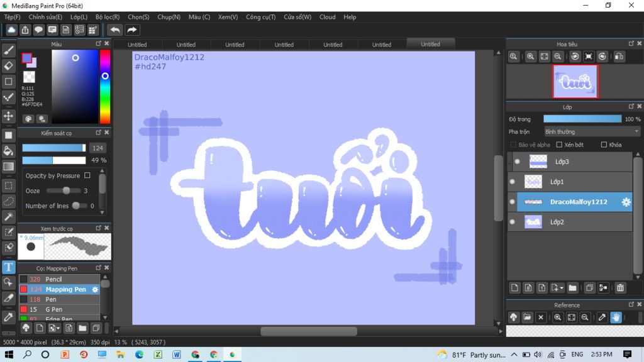The width and height of the screenshot is (644, 362).
Task: Select the Eraser tool
Action: [8, 65]
